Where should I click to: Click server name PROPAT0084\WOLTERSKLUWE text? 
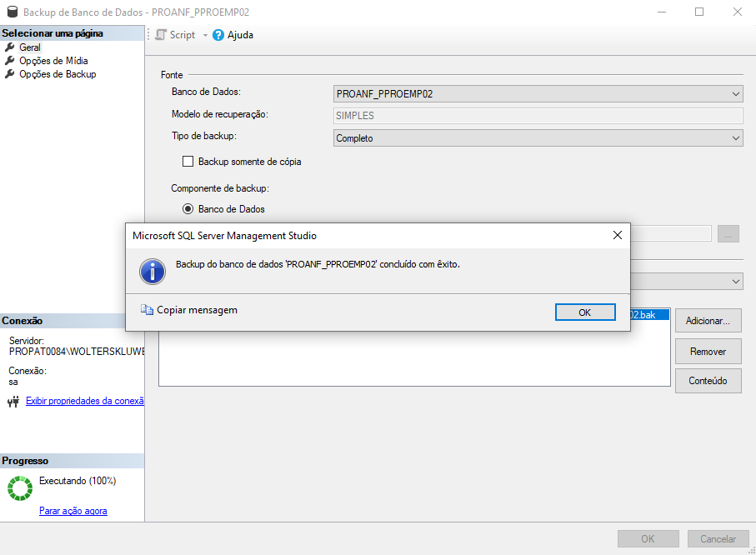tap(76, 352)
